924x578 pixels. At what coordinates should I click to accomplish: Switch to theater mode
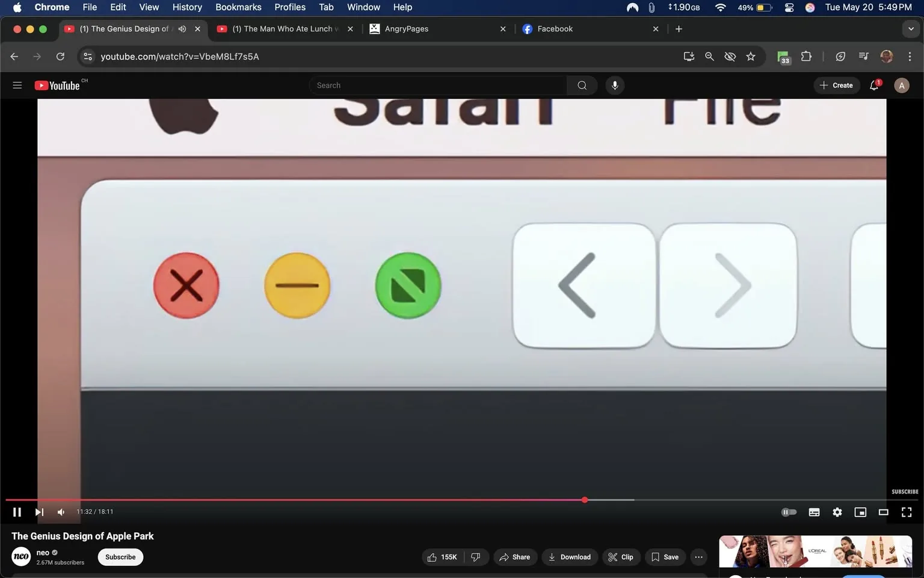click(x=883, y=512)
